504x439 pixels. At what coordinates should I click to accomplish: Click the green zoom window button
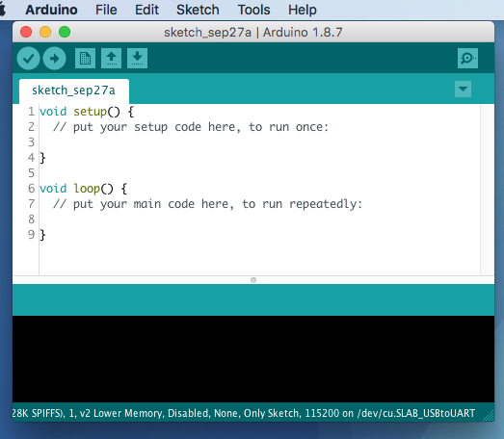[x=65, y=32]
